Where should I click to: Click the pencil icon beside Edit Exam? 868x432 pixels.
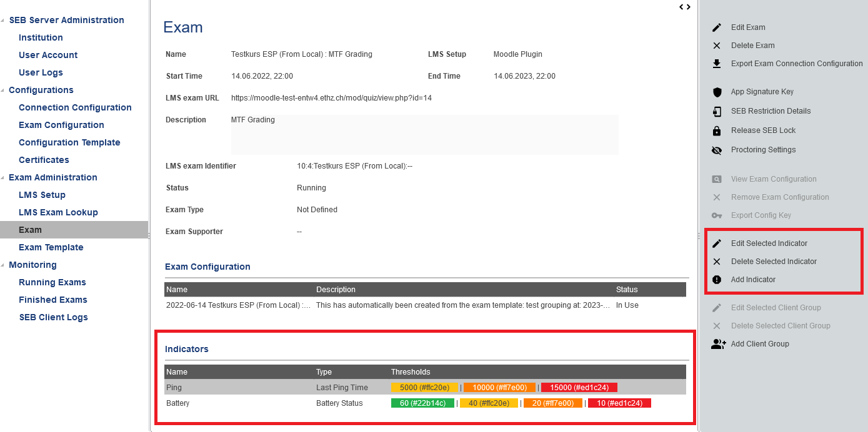click(x=717, y=27)
